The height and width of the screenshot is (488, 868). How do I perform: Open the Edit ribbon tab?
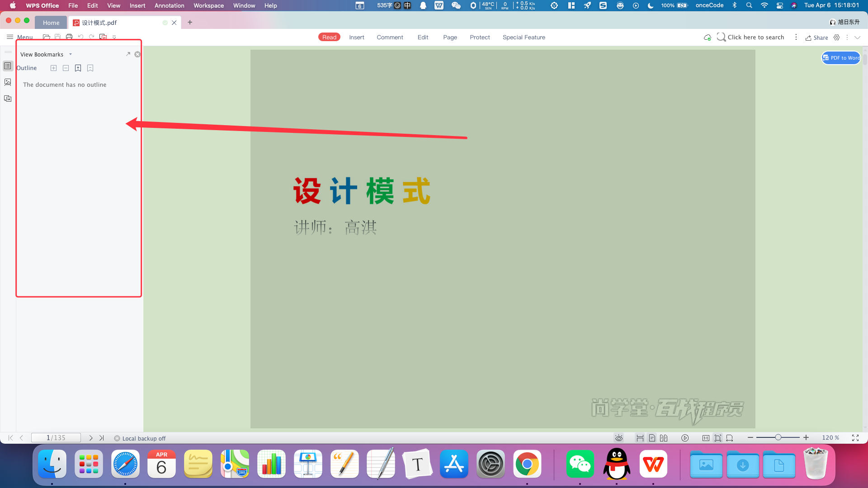click(423, 37)
